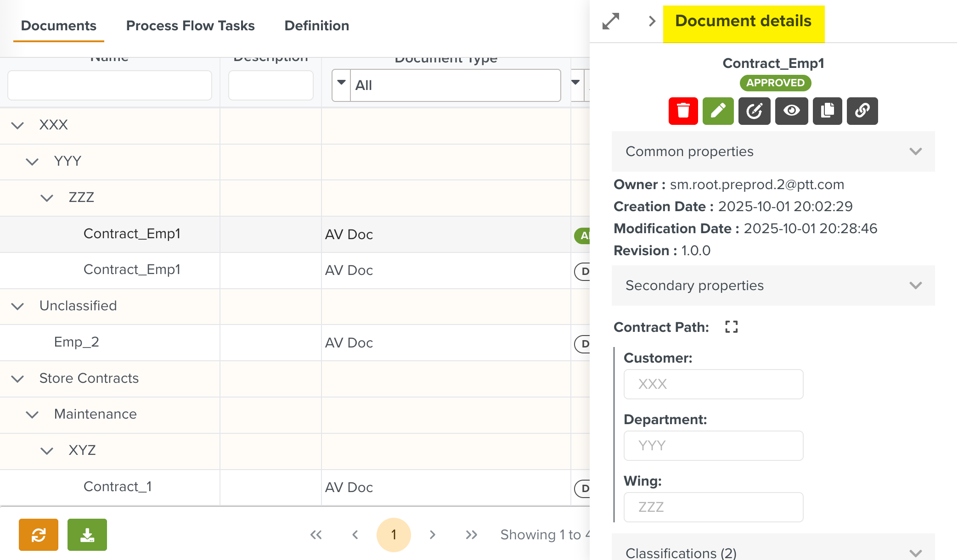Expand details panel with diagonal arrows icon

point(611,21)
